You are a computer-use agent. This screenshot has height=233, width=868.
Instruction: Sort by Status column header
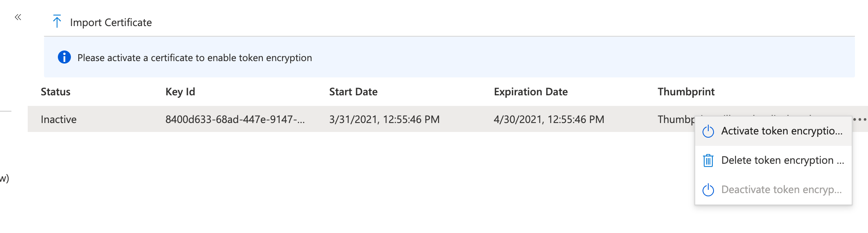coord(55,92)
